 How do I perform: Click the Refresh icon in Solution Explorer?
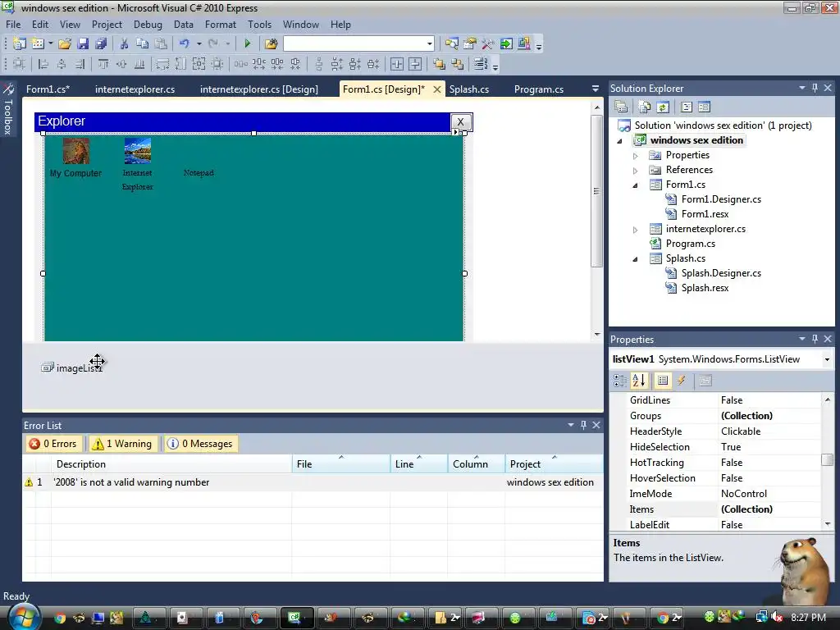[663, 107]
